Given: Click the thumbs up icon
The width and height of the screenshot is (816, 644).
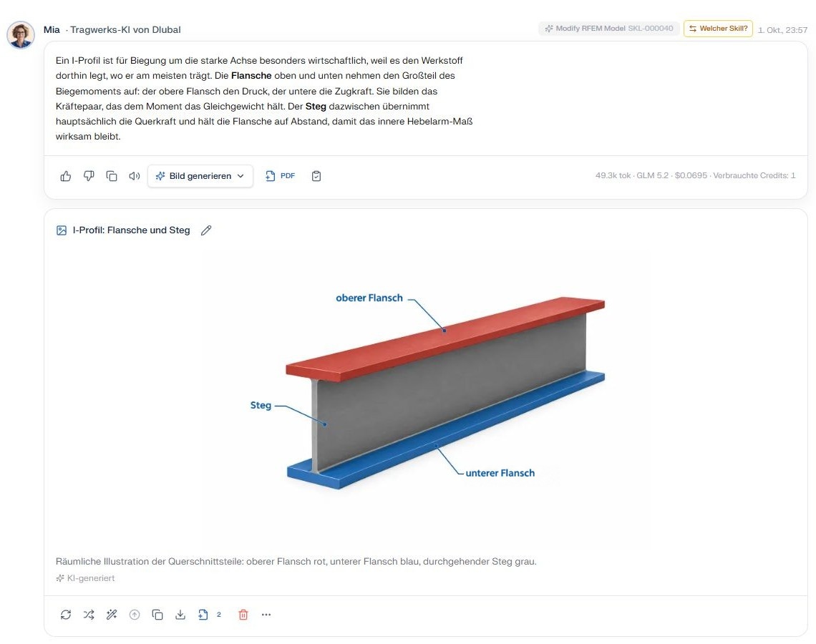Looking at the screenshot, I should tap(66, 176).
